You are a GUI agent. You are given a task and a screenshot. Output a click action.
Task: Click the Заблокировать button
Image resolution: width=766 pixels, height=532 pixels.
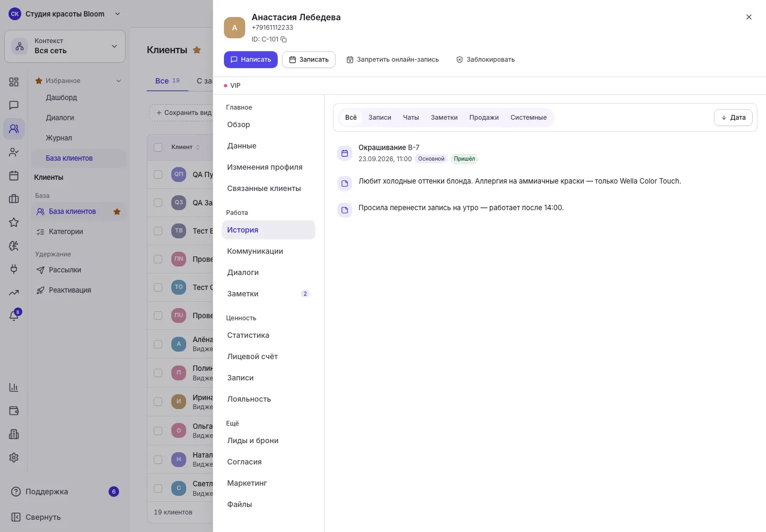485,60
